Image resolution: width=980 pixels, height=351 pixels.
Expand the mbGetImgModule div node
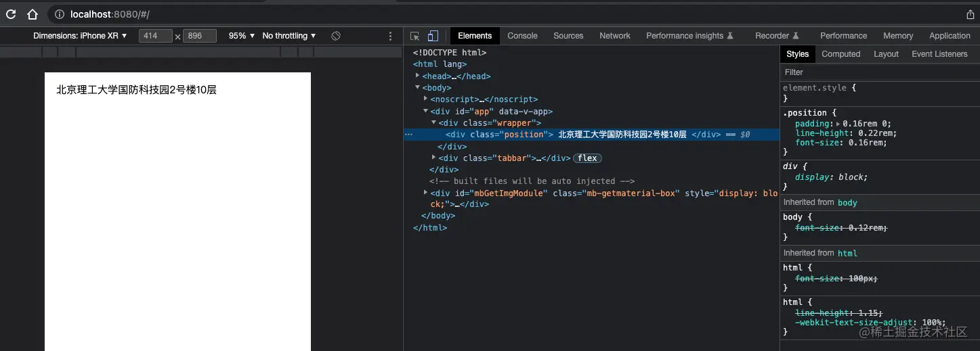425,193
